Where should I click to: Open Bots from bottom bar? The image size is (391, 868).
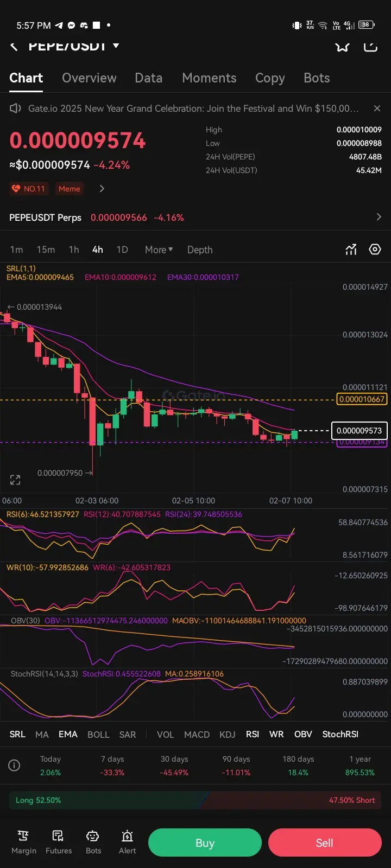coord(93,843)
